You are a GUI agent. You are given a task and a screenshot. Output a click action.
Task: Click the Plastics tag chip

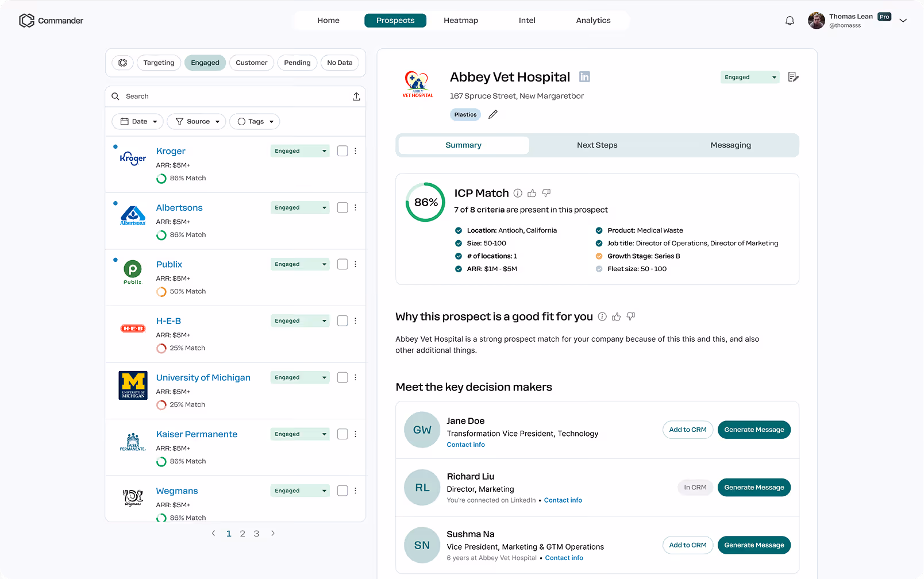click(x=465, y=114)
